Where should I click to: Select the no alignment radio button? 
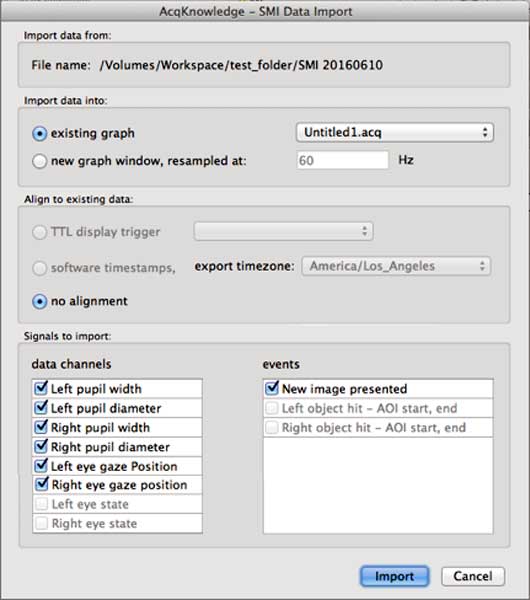click(x=39, y=302)
